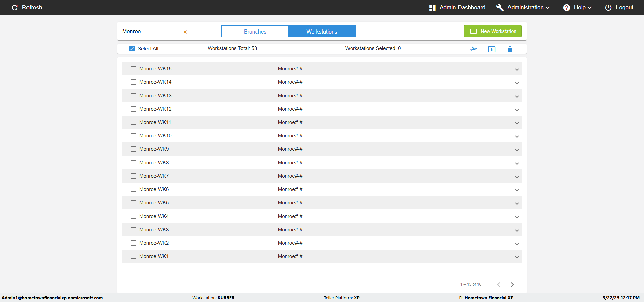Check the Monroe-WK1 checkbox
Viewport: 644px width, 302px height.
(x=133, y=256)
